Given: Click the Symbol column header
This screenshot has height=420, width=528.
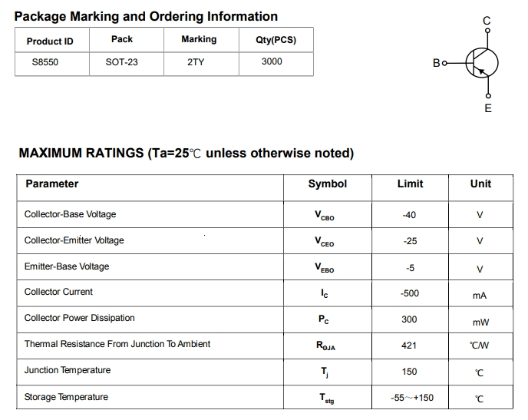Looking at the screenshot, I should [x=328, y=184].
